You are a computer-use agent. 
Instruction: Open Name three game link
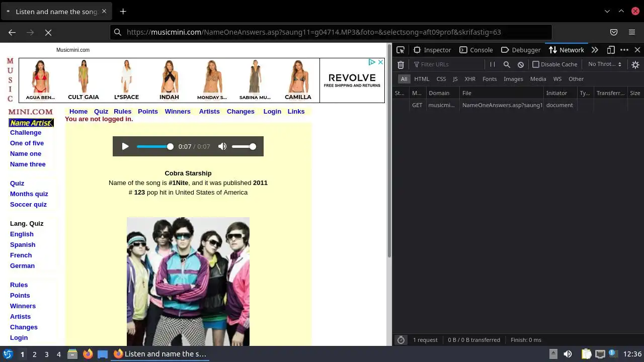click(28, 164)
